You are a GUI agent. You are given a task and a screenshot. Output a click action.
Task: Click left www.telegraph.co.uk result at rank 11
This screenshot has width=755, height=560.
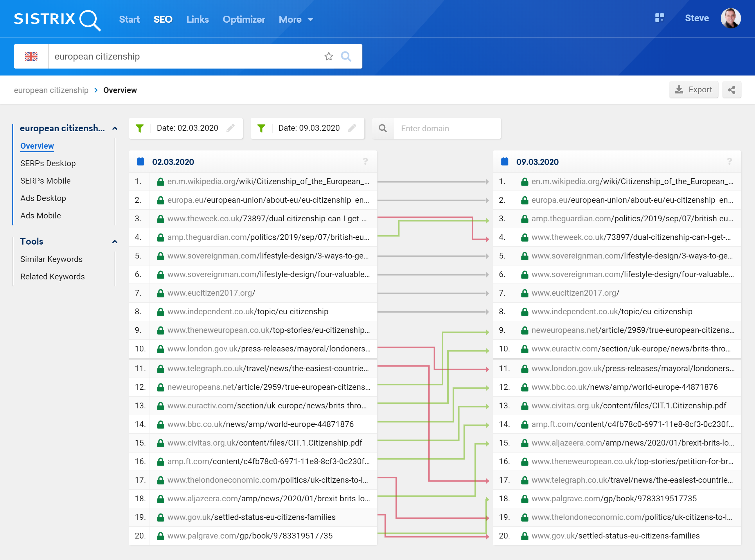click(268, 369)
